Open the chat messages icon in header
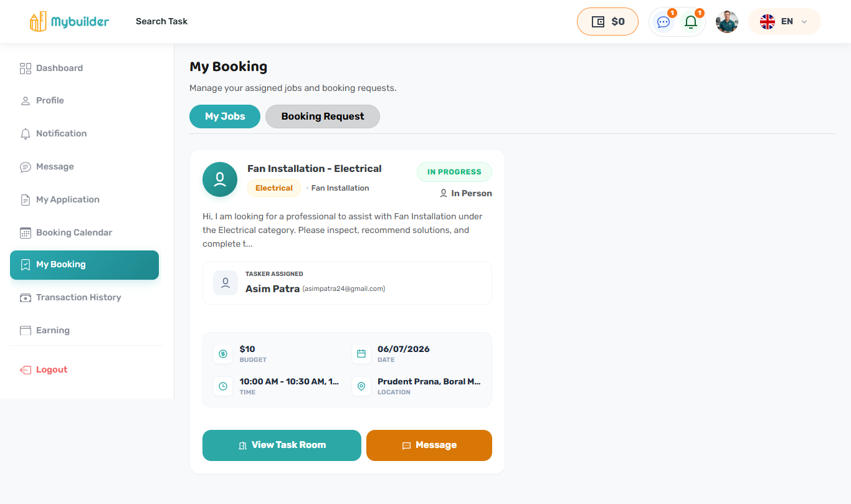This screenshot has width=851, height=504. pos(663,22)
